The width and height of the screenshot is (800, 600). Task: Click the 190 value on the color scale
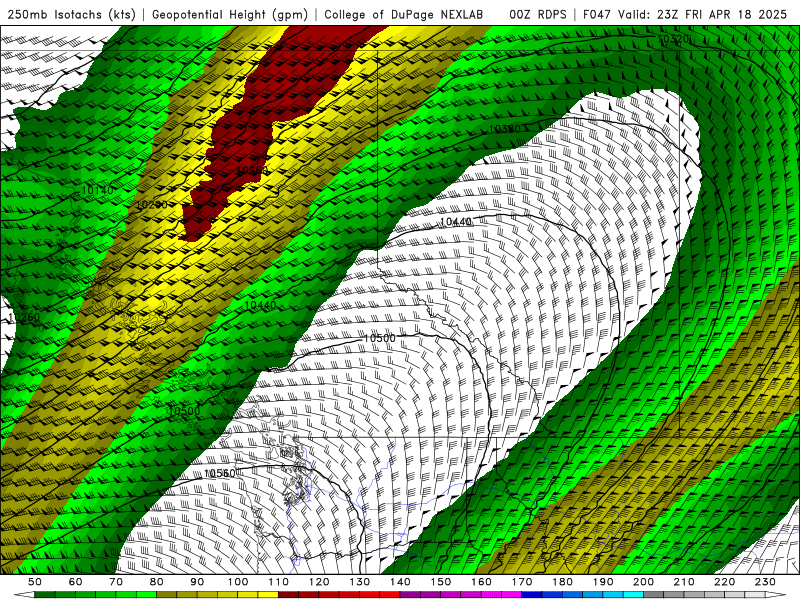pos(603,582)
